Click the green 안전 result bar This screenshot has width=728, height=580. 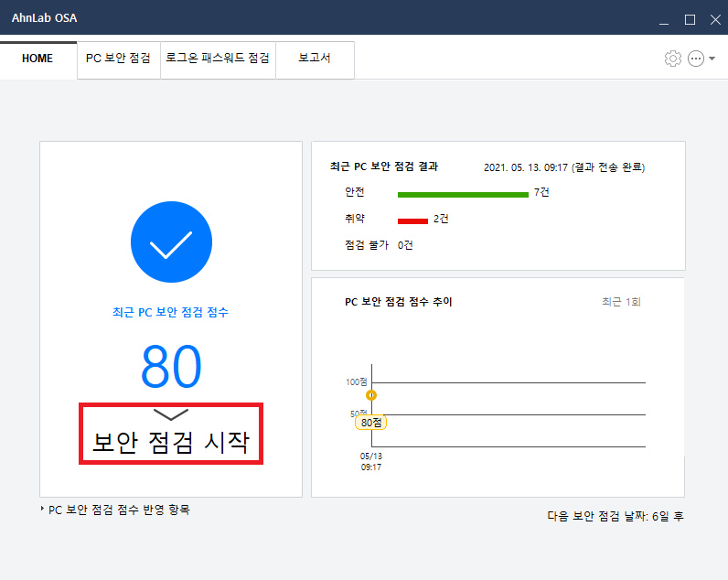pos(463,195)
